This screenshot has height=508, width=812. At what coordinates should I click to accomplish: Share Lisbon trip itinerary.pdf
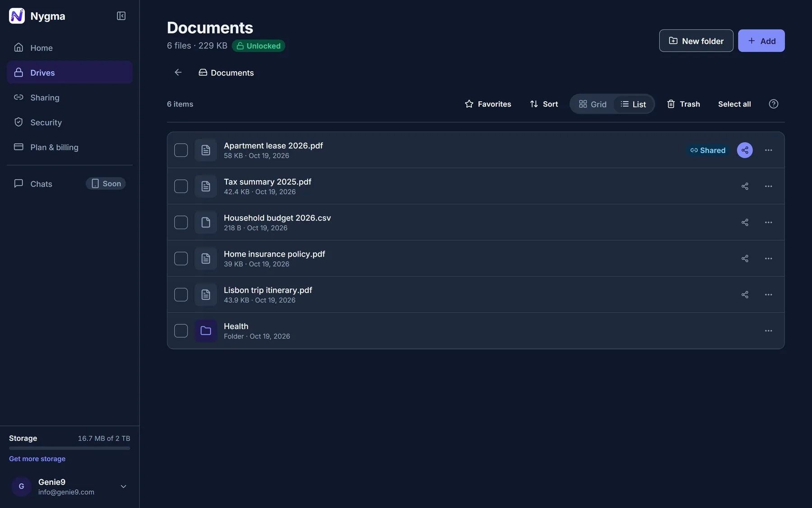(x=745, y=294)
